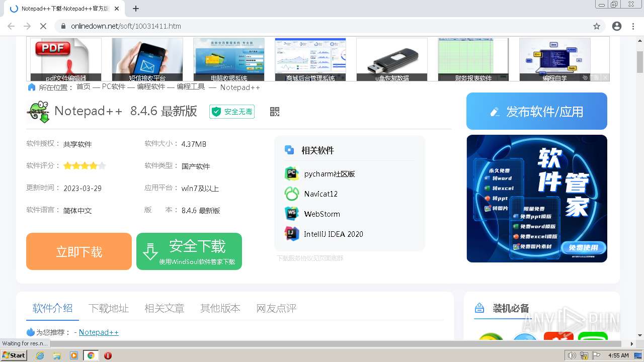Click the 装机必备 section heading
Image resolution: width=644 pixels, height=362 pixels.
[x=511, y=308]
